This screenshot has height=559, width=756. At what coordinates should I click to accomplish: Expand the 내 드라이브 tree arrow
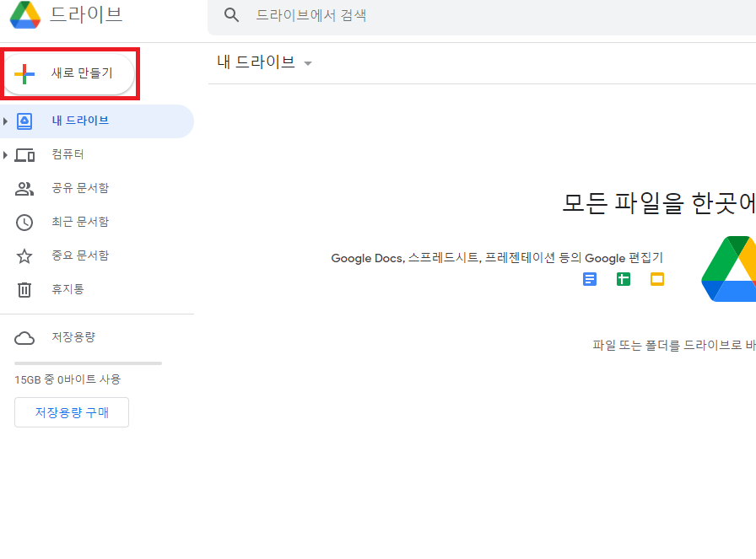pos(5,121)
